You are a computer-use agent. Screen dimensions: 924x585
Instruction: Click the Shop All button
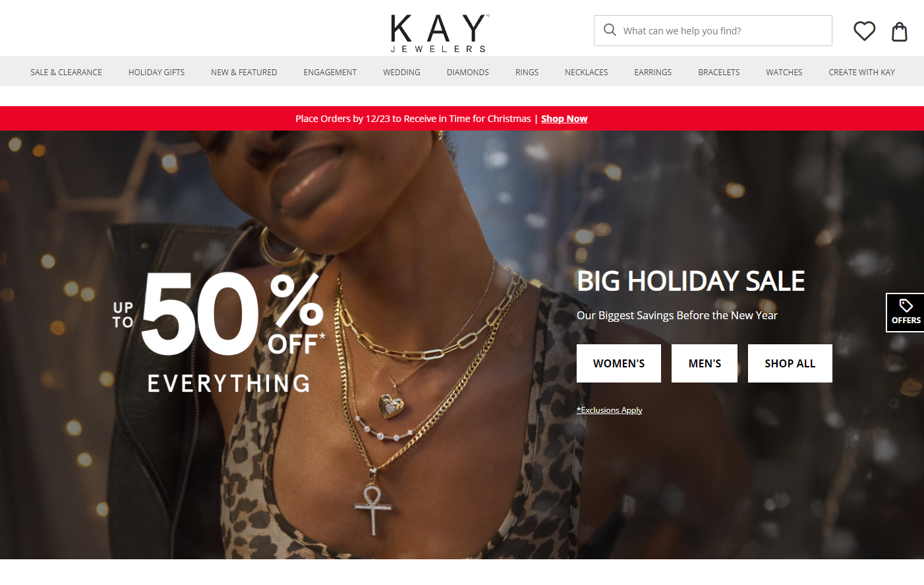(790, 363)
